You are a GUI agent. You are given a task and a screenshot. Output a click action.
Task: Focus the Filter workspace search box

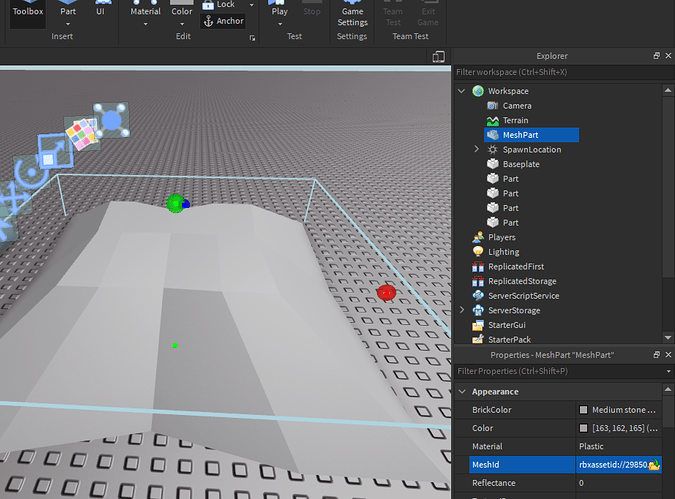[564, 72]
